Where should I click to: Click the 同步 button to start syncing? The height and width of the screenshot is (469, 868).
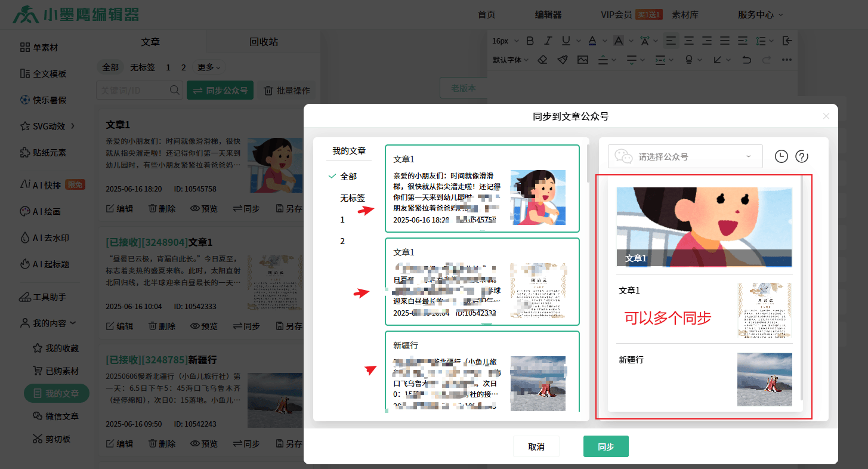pos(606,446)
